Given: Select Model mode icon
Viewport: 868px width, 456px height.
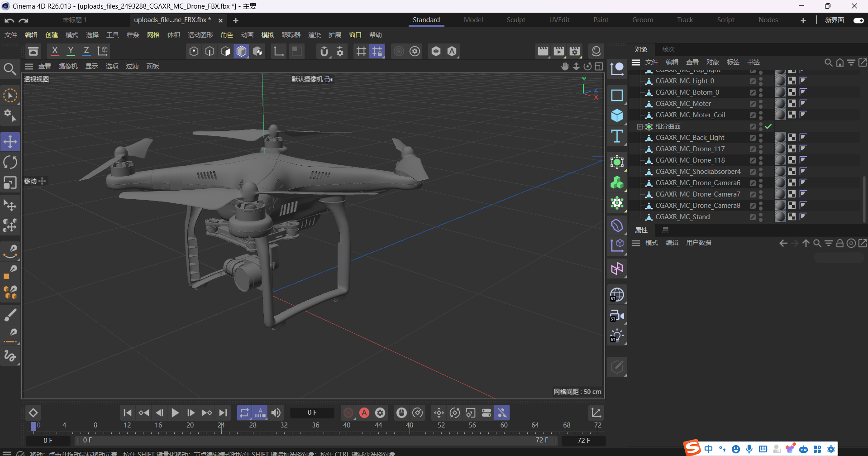Looking at the screenshot, I should (x=241, y=51).
